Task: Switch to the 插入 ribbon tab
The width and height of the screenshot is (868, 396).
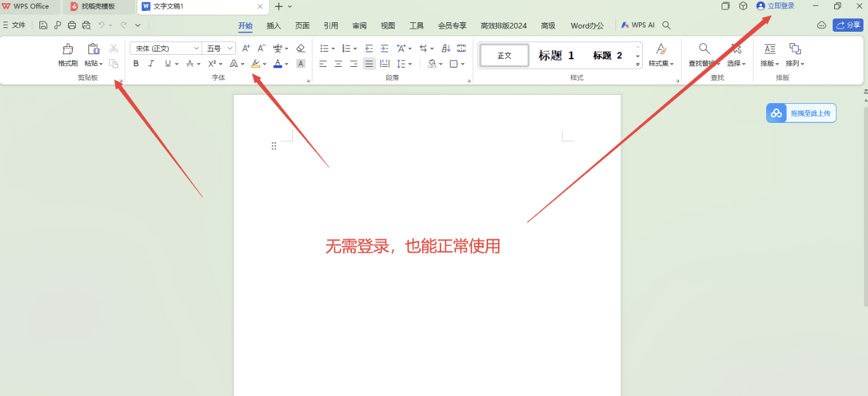Action: click(x=274, y=25)
